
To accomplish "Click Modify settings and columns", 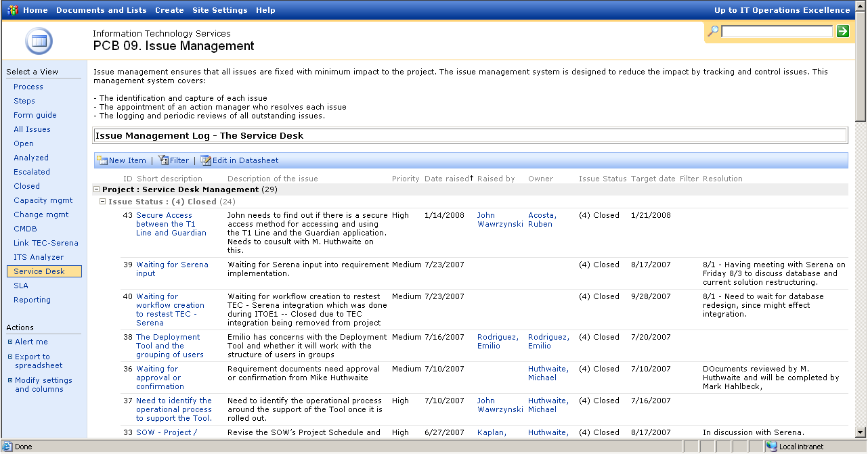I will coord(43,385).
